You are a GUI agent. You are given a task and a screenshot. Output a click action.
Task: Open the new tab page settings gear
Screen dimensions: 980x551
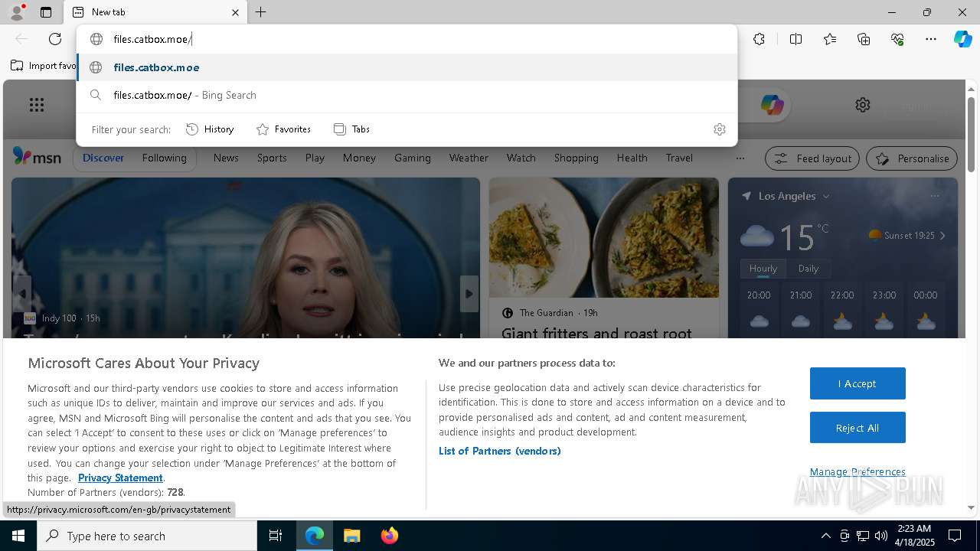(x=863, y=105)
